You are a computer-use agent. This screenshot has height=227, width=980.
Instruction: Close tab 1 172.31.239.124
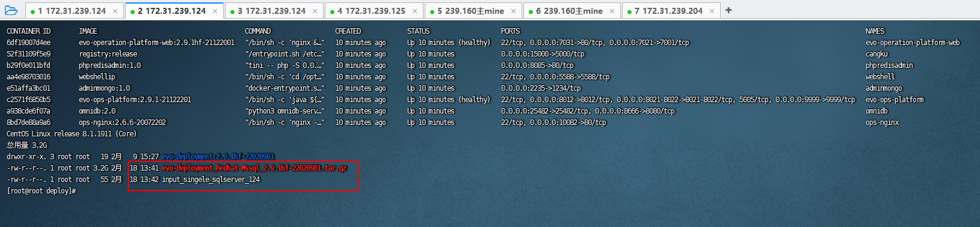(x=116, y=11)
